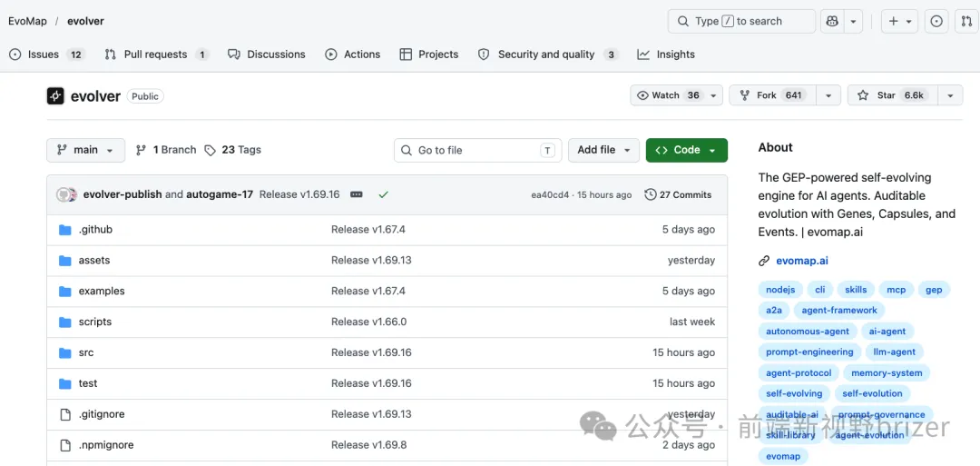Viewport: 980px width, 466px height.
Task: Open 'Release v1.69.8' commit message
Action: [x=368, y=445]
